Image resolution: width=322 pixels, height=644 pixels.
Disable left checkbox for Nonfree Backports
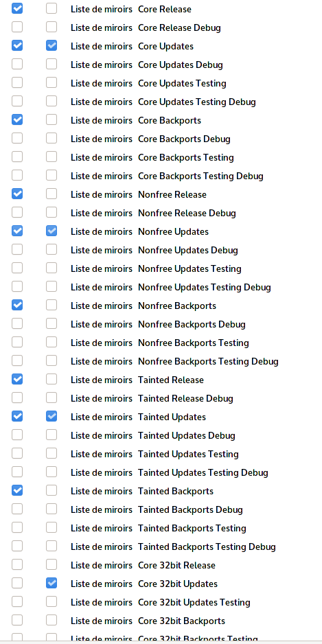[17, 305]
